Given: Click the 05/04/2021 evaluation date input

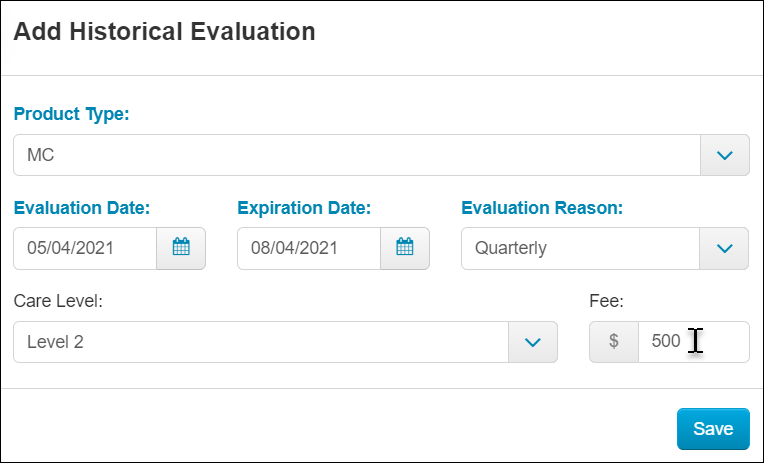Looking at the screenshot, I should pos(85,248).
